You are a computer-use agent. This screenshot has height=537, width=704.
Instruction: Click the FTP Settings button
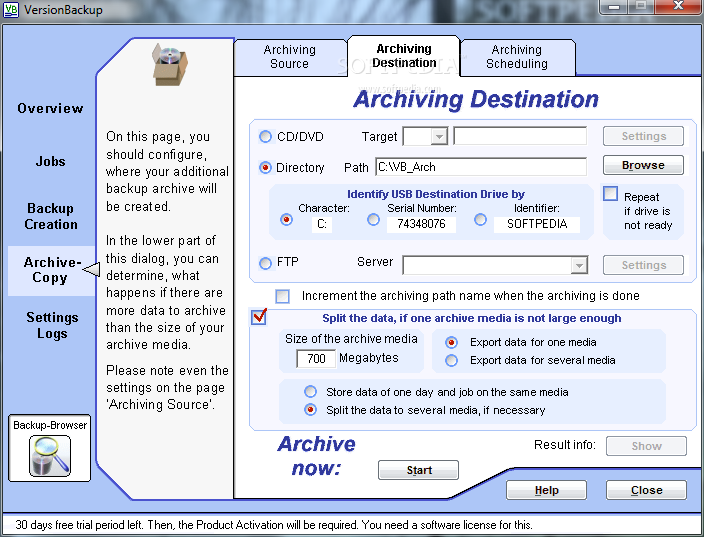click(643, 265)
